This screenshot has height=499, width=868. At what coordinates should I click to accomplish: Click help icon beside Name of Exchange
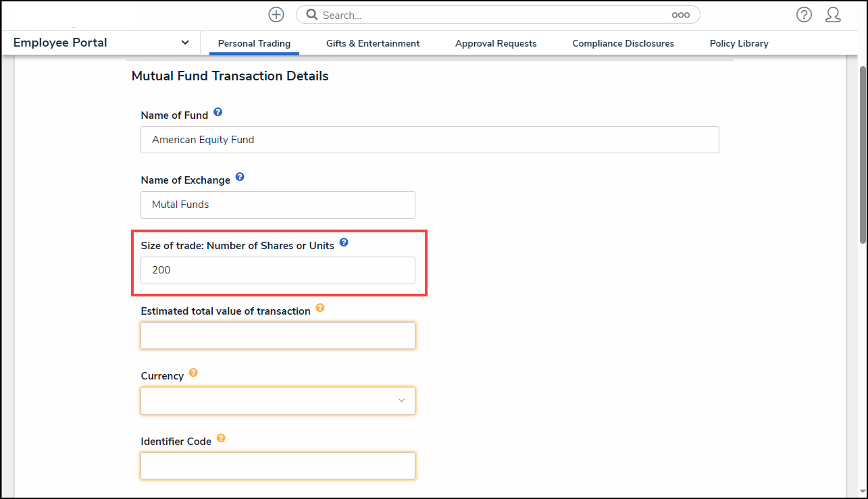[240, 178]
